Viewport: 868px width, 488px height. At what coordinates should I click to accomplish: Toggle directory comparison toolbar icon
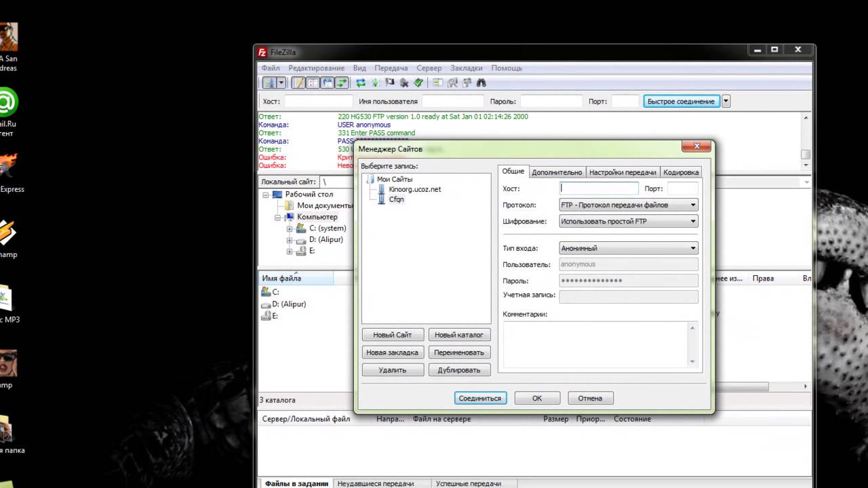(x=452, y=83)
